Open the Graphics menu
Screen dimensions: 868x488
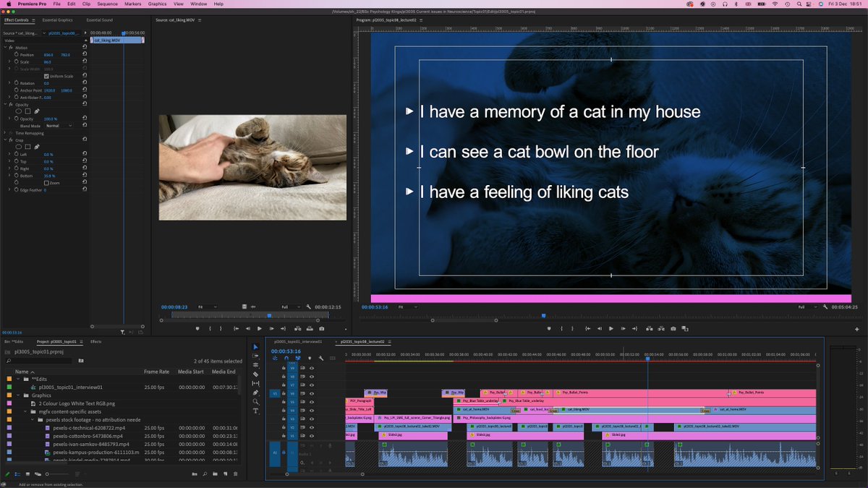point(157,4)
